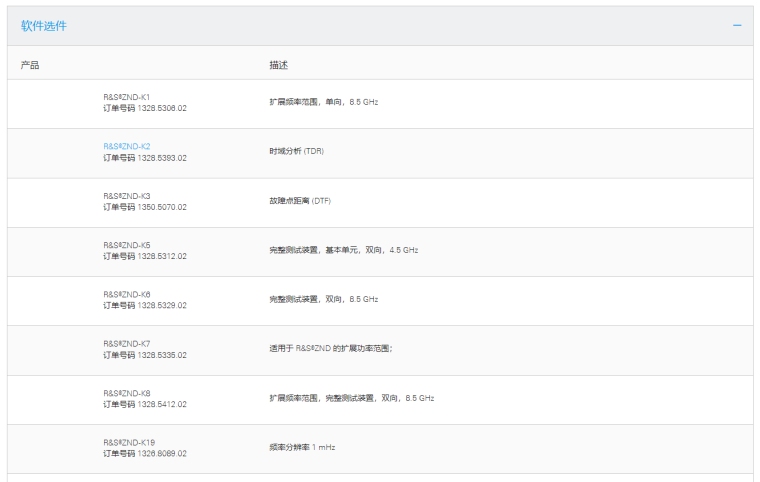Select the R&S®ZND-K3 product name

127,195
